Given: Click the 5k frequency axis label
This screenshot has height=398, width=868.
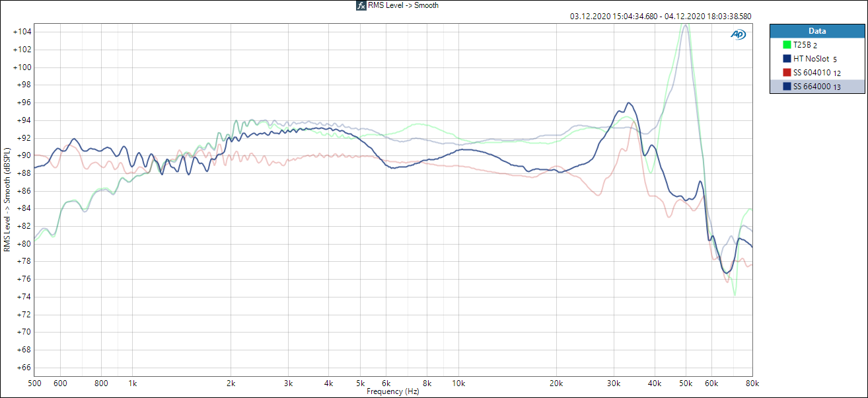Looking at the screenshot, I should 361,383.
